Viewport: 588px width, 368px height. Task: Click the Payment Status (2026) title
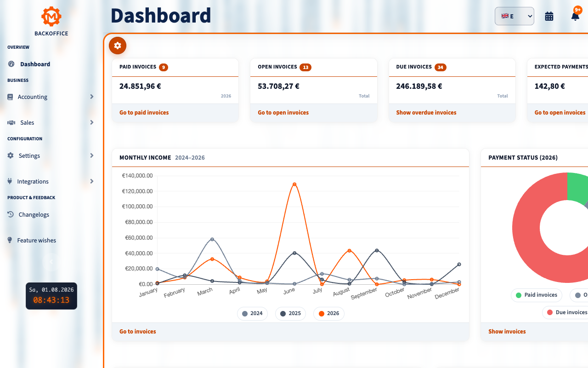(x=523, y=158)
